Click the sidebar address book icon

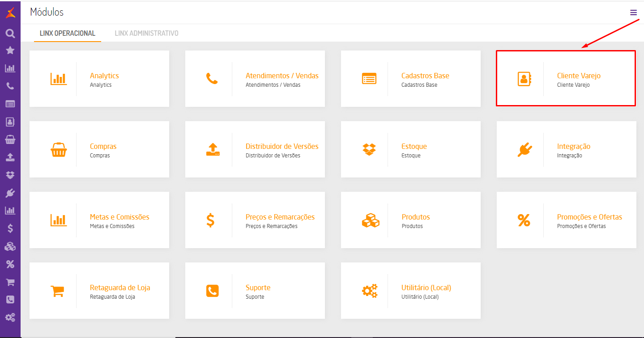[10, 122]
